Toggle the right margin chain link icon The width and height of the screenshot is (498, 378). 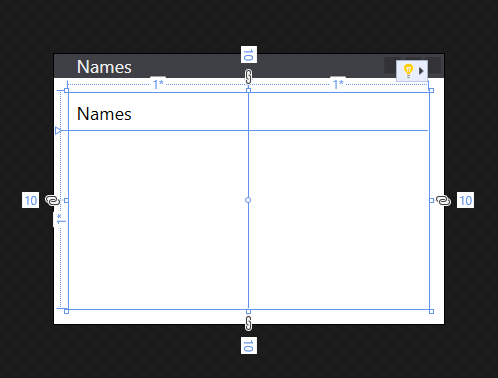point(443,200)
